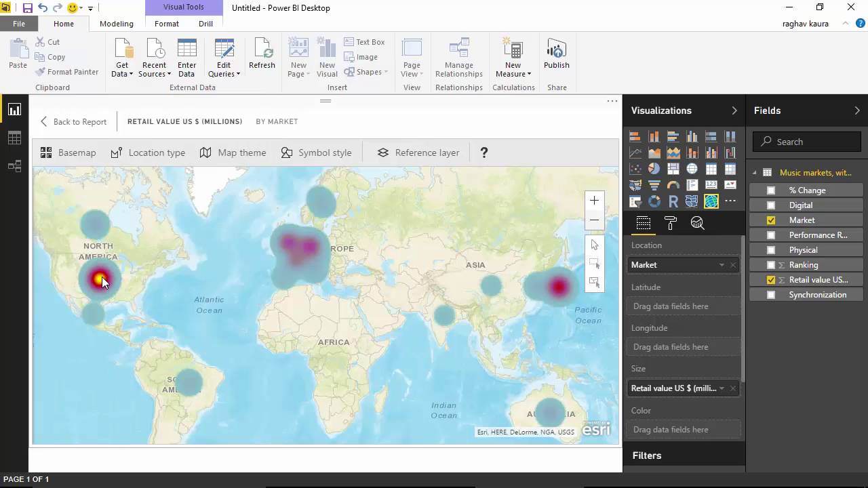Choose the Treemap visualization
The width and height of the screenshot is (868, 488).
tap(673, 169)
